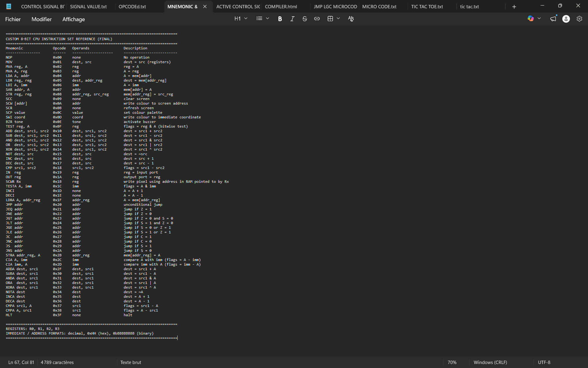Open the Fichier menu

13,19
